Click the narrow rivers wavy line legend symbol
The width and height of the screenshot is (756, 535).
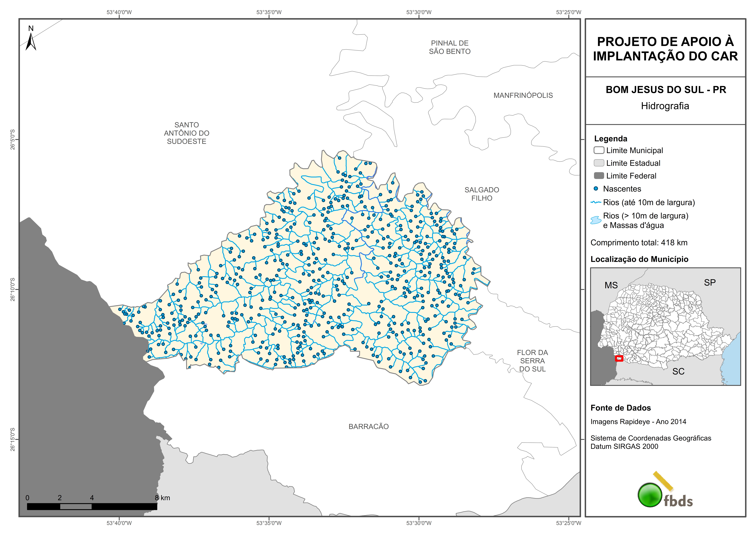[596, 202]
